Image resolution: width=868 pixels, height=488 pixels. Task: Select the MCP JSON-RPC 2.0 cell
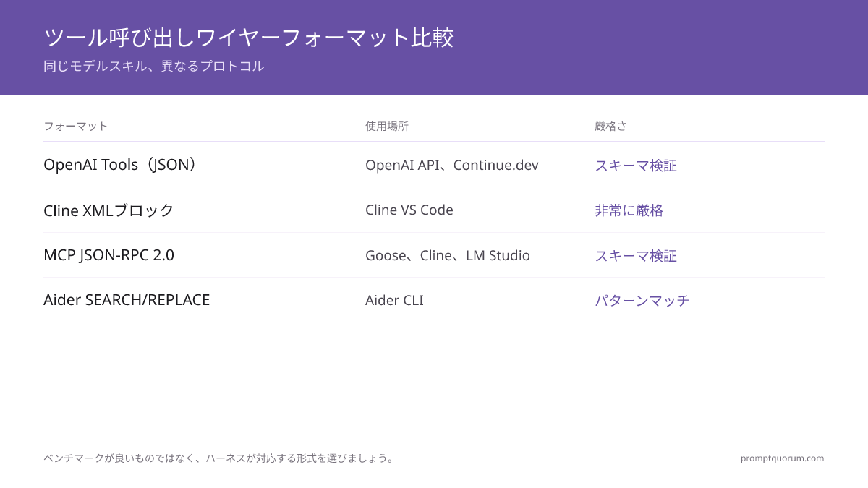click(x=109, y=255)
